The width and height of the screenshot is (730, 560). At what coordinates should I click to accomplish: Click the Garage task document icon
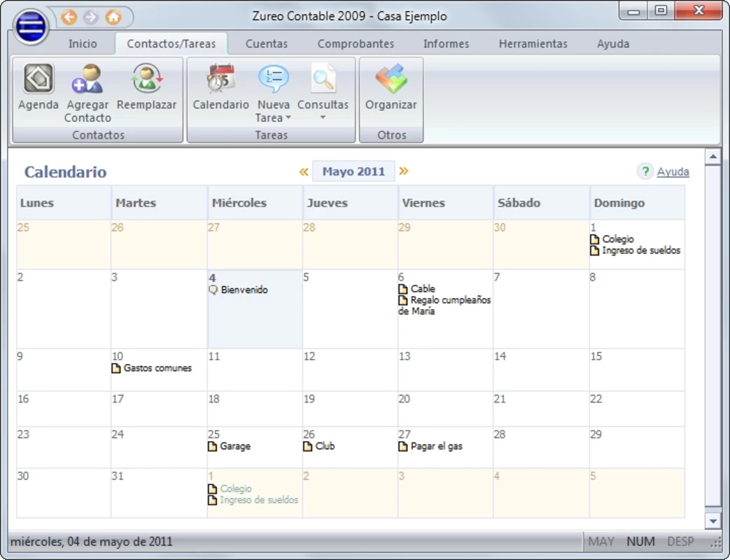coord(212,447)
